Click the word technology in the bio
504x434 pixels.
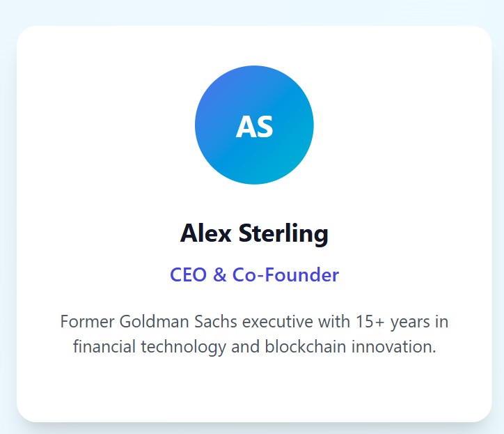tap(183, 346)
